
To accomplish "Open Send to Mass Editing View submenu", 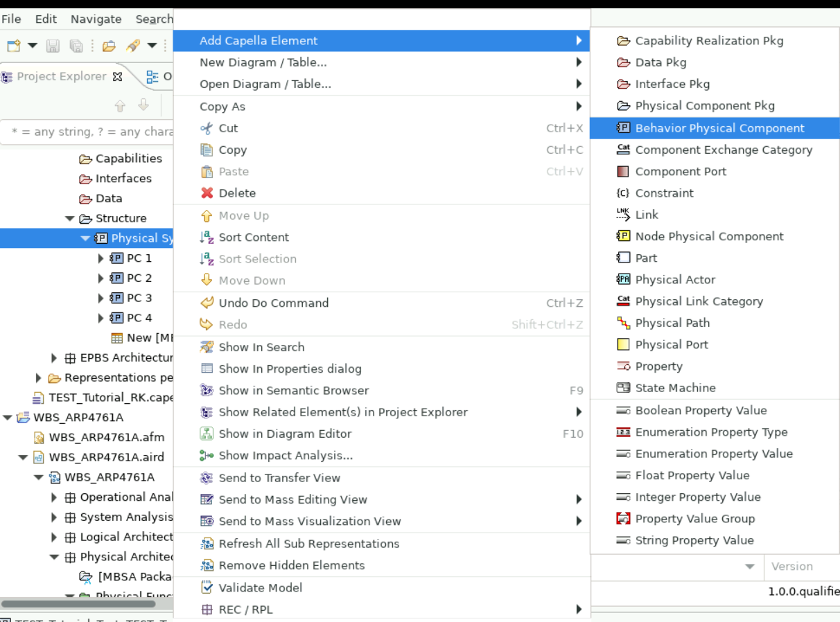I will tap(381, 499).
